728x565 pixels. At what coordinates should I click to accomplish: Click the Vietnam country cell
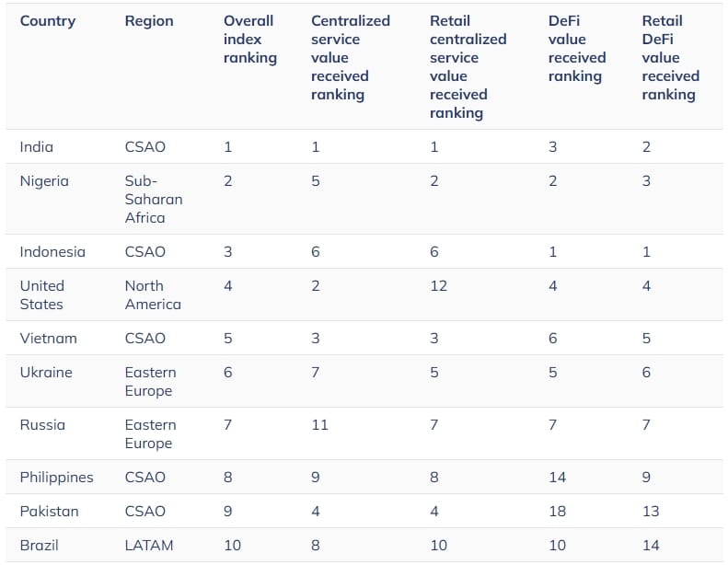click(x=48, y=338)
